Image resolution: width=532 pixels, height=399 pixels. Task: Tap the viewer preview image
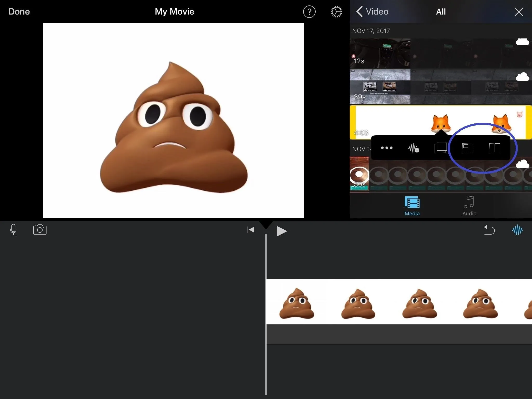click(173, 121)
